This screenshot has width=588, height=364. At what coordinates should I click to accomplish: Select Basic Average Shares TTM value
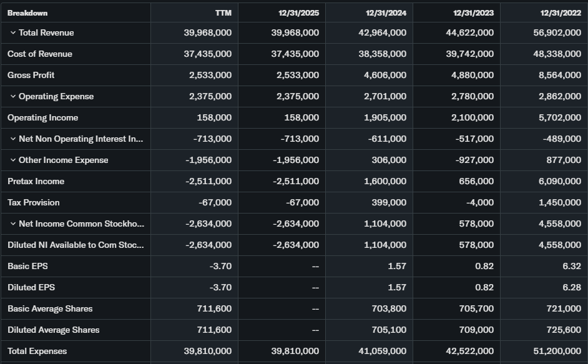point(214,308)
